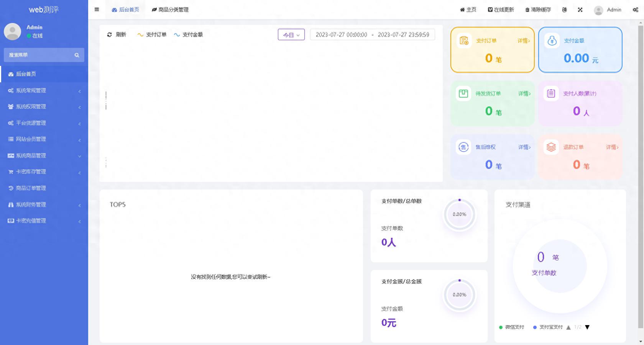Screen dimensions: 644x345
Task: Toggle the 支付宝支付 legend item
Action: coord(548,327)
